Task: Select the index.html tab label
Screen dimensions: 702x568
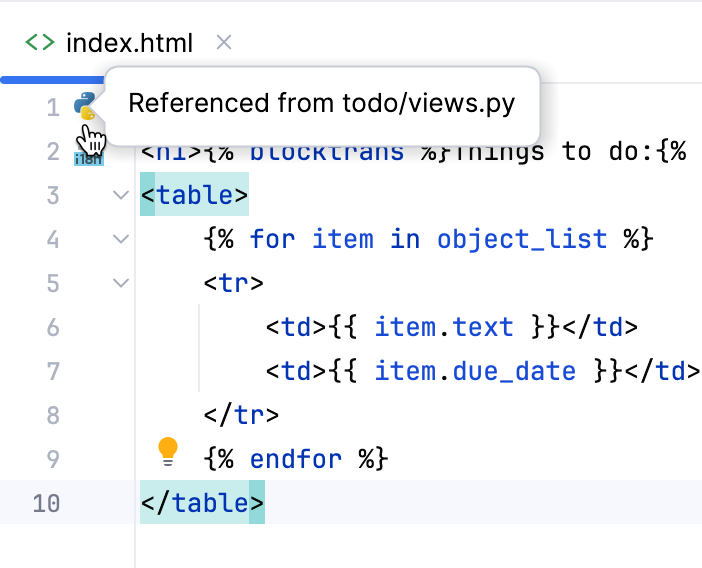Action: [129, 43]
